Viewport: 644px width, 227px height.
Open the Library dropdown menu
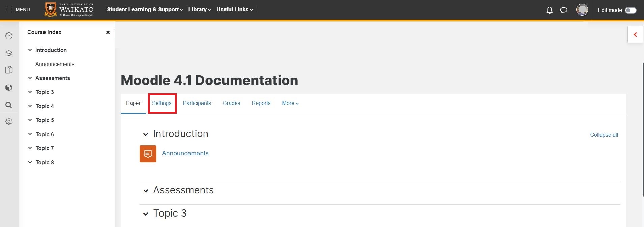(200, 10)
